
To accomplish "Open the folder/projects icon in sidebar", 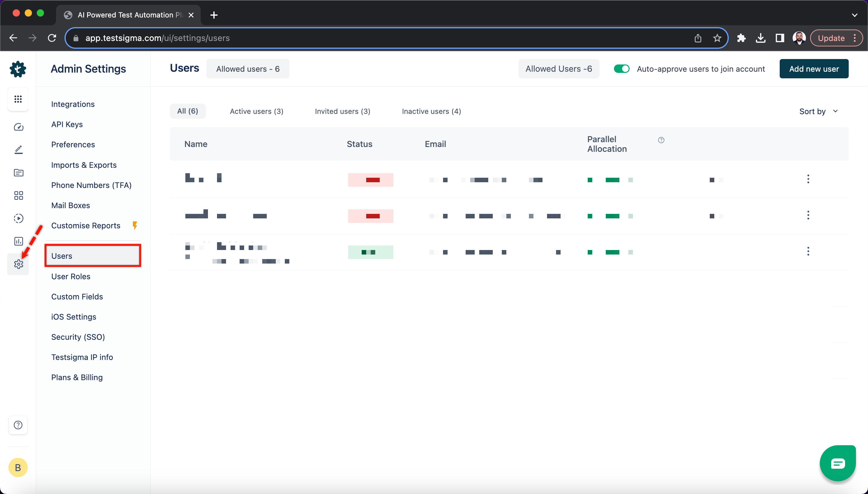I will pyautogui.click(x=17, y=173).
